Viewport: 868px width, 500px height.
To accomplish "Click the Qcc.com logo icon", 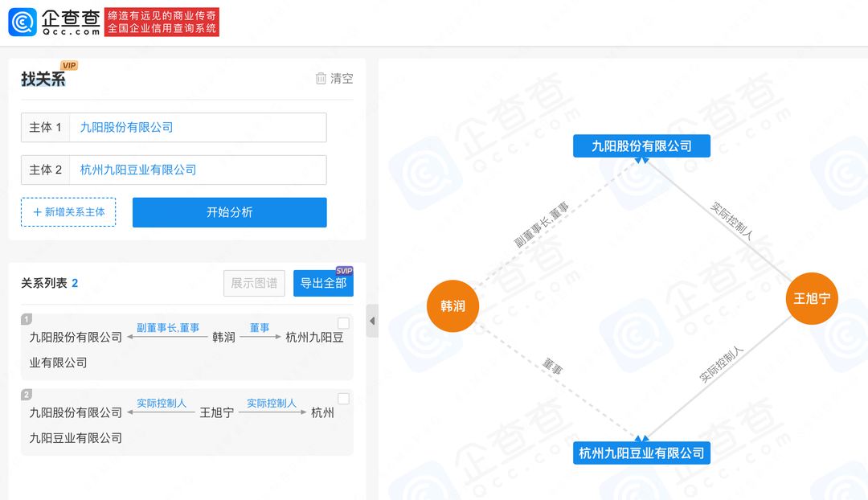I will tap(23, 22).
